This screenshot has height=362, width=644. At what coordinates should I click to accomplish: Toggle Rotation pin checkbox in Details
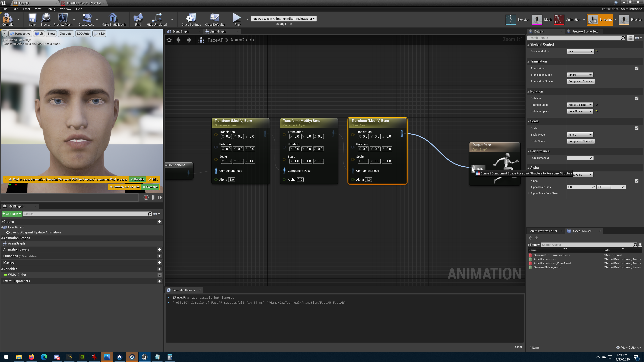[636, 98]
